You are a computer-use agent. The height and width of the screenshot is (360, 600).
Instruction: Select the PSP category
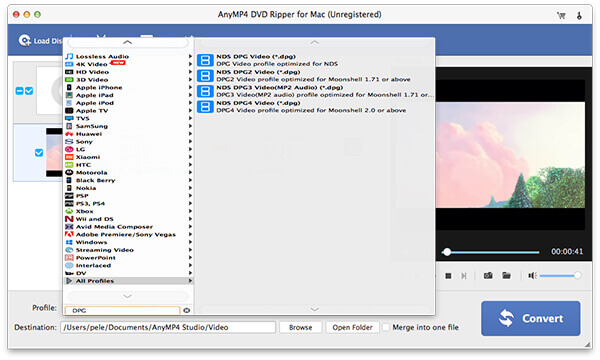(129, 195)
